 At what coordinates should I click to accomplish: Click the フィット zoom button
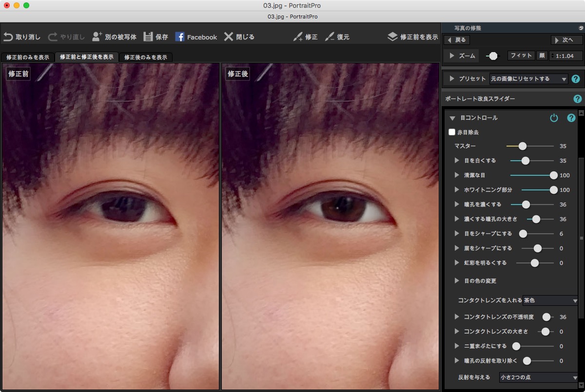[x=521, y=56]
